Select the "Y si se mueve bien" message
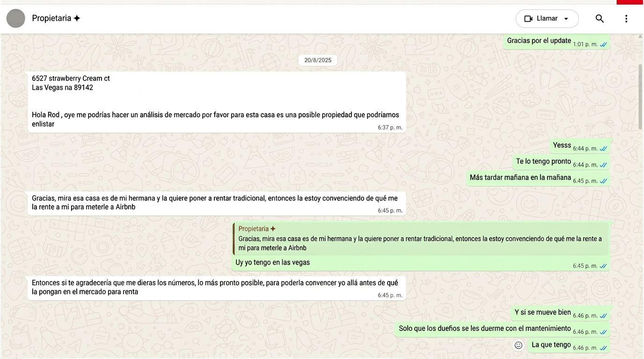 (x=542, y=312)
